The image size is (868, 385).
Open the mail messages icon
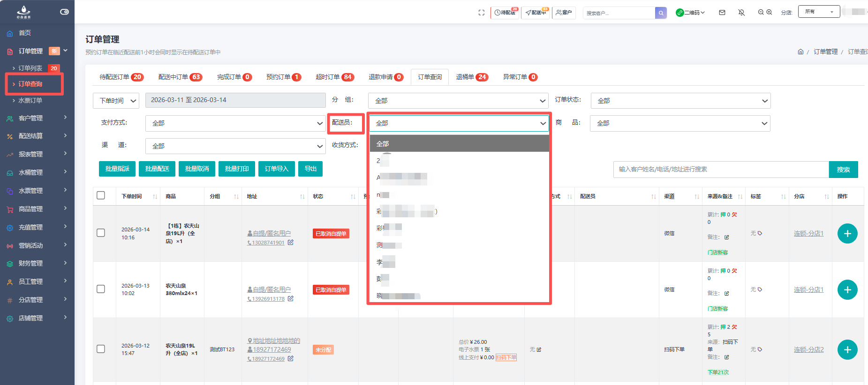pos(722,13)
